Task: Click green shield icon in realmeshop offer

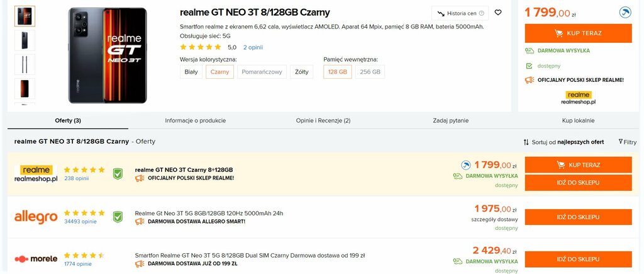Action: 117,174
